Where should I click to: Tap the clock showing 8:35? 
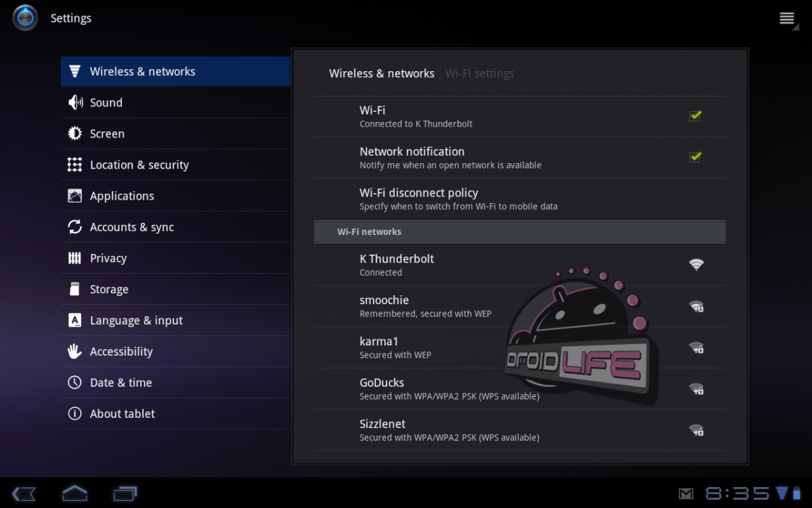pos(738,493)
